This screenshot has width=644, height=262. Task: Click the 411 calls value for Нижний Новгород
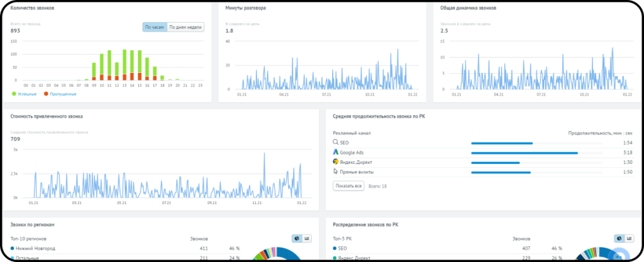(x=203, y=248)
